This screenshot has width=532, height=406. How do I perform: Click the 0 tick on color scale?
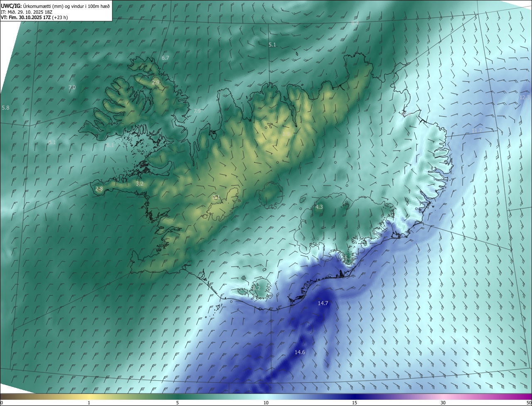[2, 403]
